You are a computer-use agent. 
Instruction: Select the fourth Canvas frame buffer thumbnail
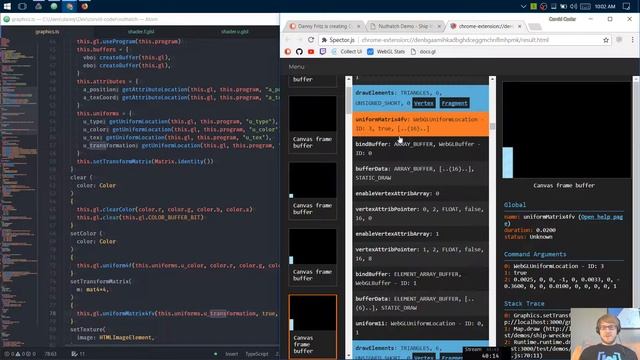pyautogui.click(x=313, y=257)
